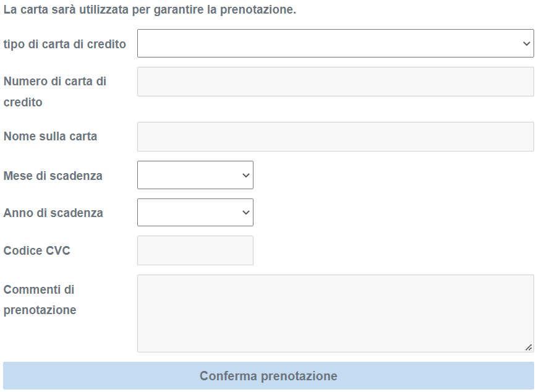This screenshot has height=392, width=536.
Task: Click the 'Codice CVC' label
Action: pyautogui.click(x=37, y=250)
